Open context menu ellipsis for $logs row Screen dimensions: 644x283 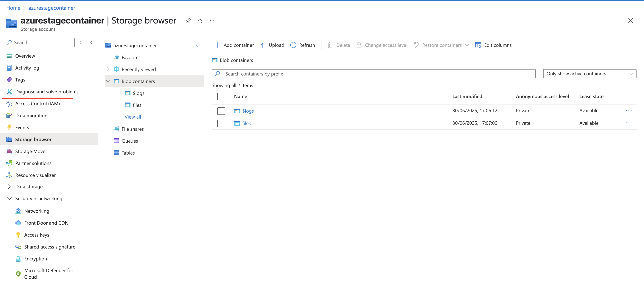(629, 110)
